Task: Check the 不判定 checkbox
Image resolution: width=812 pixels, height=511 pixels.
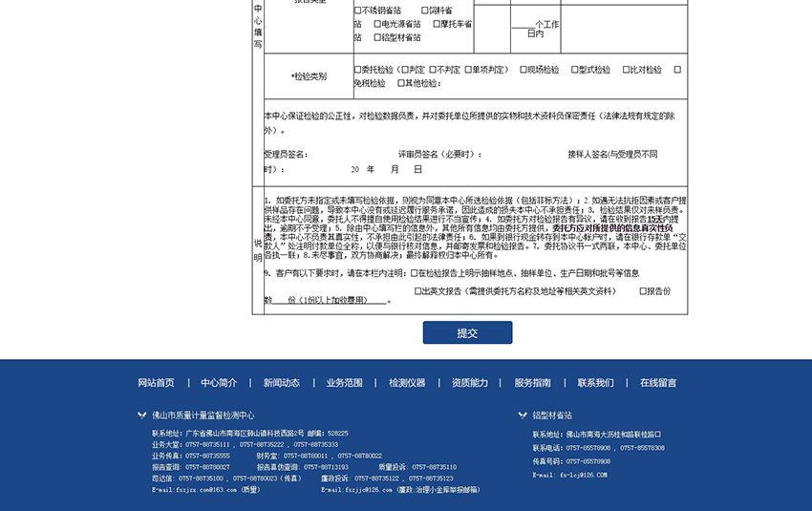Action: pos(433,70)
